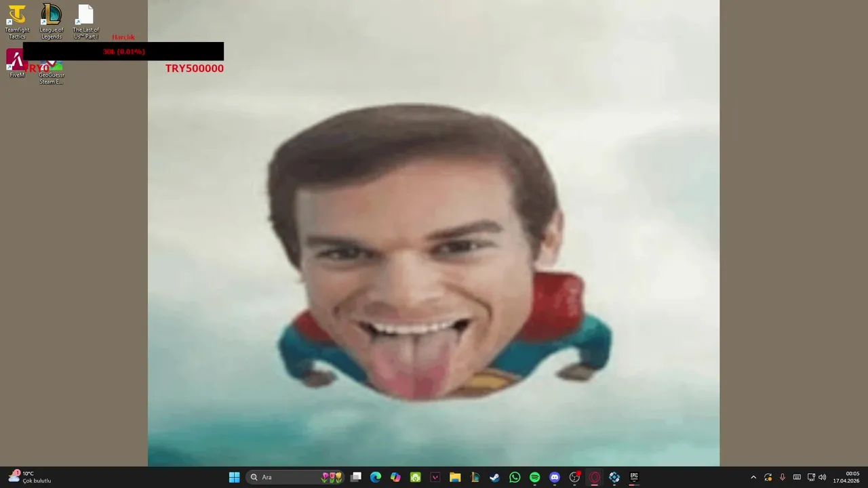
Task: Open the network status tray icon
Action: coord(811,477)
